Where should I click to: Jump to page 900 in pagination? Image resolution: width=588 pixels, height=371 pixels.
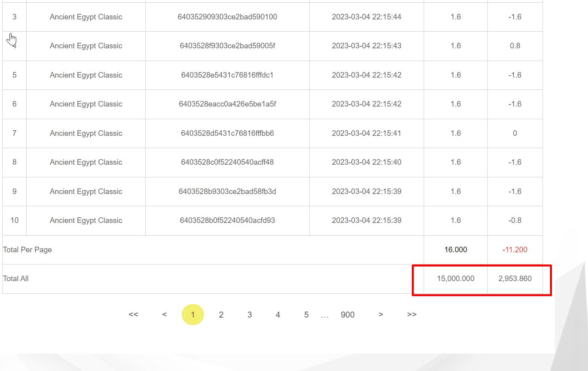tap(347, 315)
